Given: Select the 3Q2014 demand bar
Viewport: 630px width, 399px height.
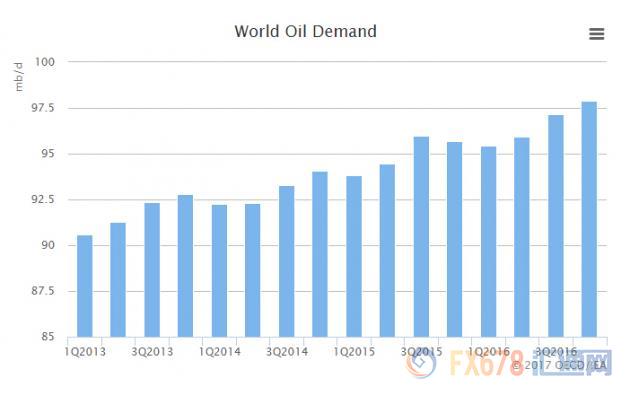Looking at the screenshot, I should pyautogui.click(x=286, y=262).
